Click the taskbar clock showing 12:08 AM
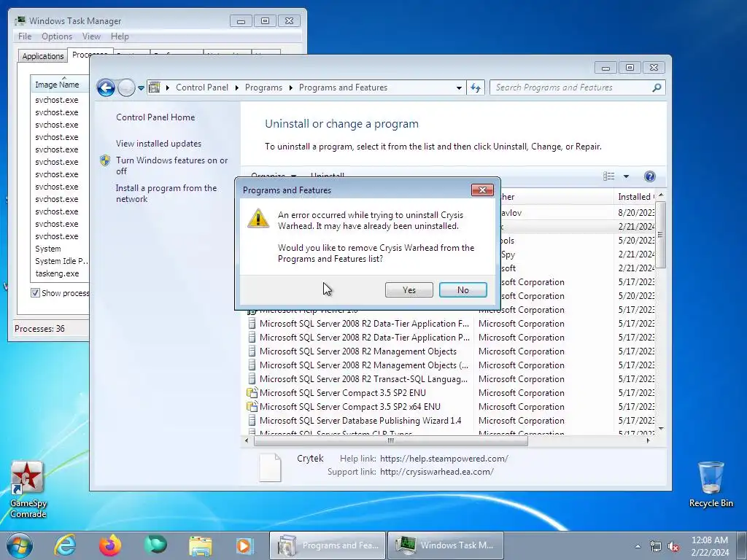 (x=710, y=546)
